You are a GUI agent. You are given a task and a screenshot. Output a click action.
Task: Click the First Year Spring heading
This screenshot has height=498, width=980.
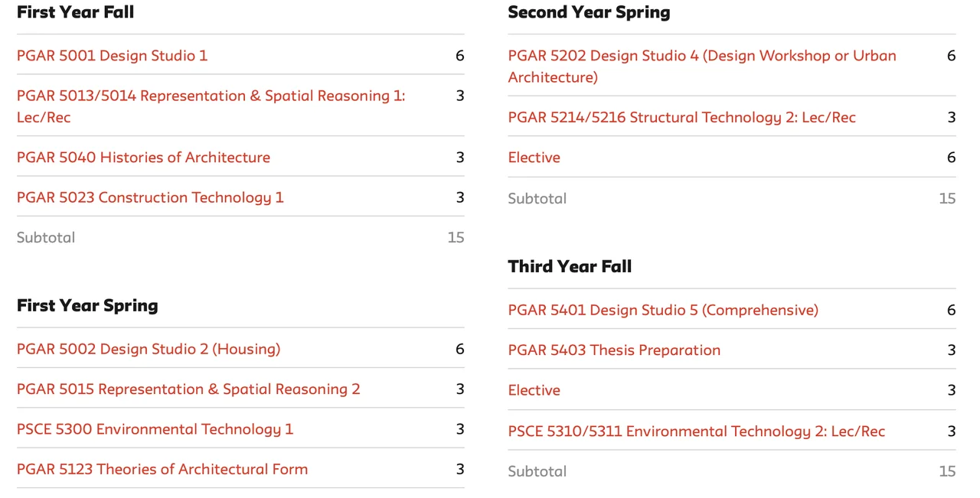[x=87, y=306]
